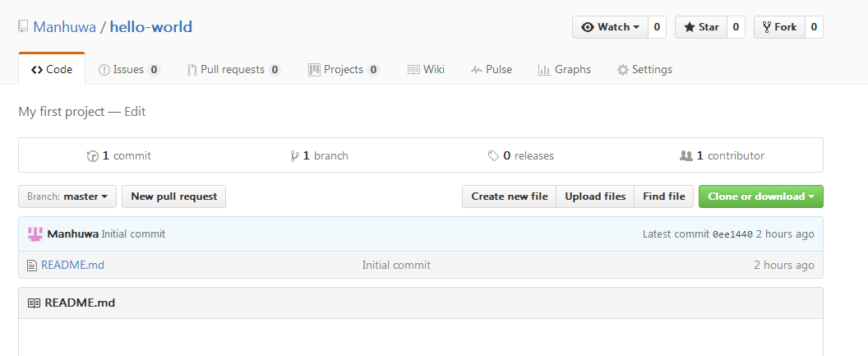Click Upload files button
This screenshot has height=356, width=868.
click(595, 196)
